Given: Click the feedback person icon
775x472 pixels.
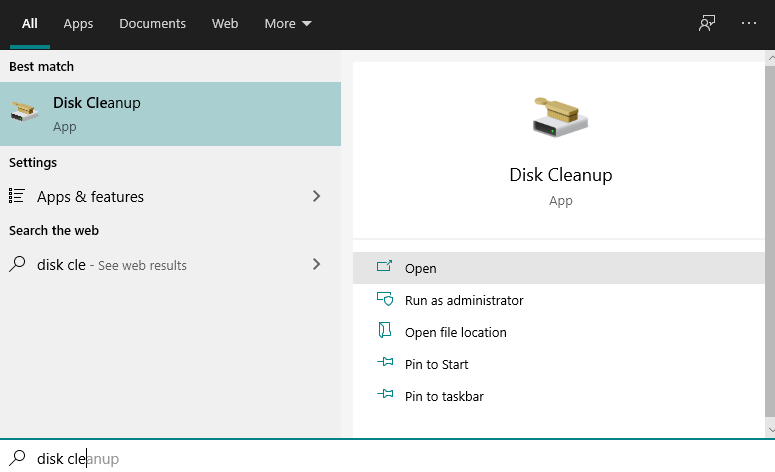Looking at the screenshot, I should click(x=707, y=23).
